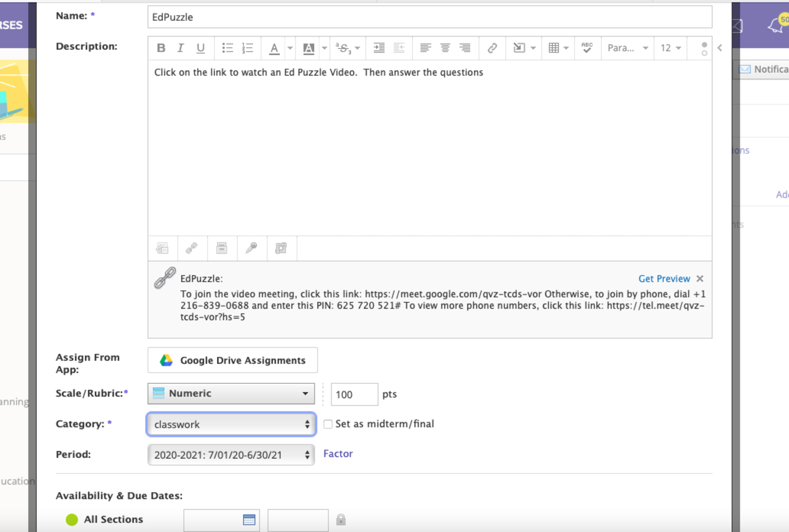Open calendar picker for All Sections
The width and height of the screenshot is (789, 532).
pyautogui.click(x=249, y=520)
